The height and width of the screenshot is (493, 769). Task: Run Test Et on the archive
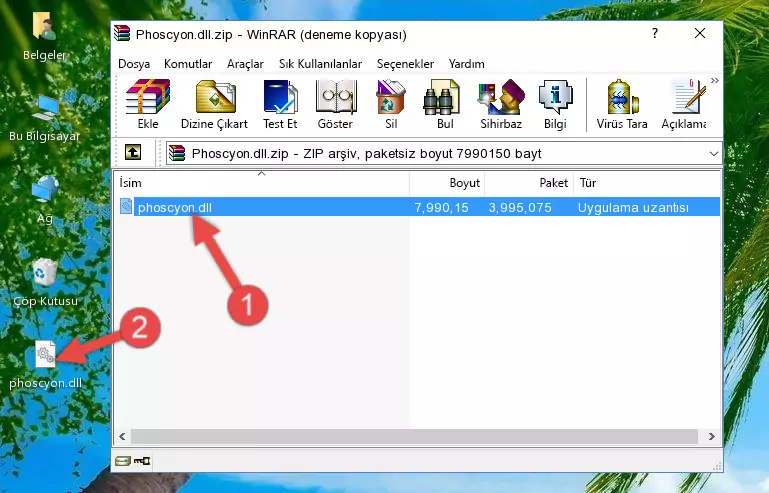click(280, 104)
